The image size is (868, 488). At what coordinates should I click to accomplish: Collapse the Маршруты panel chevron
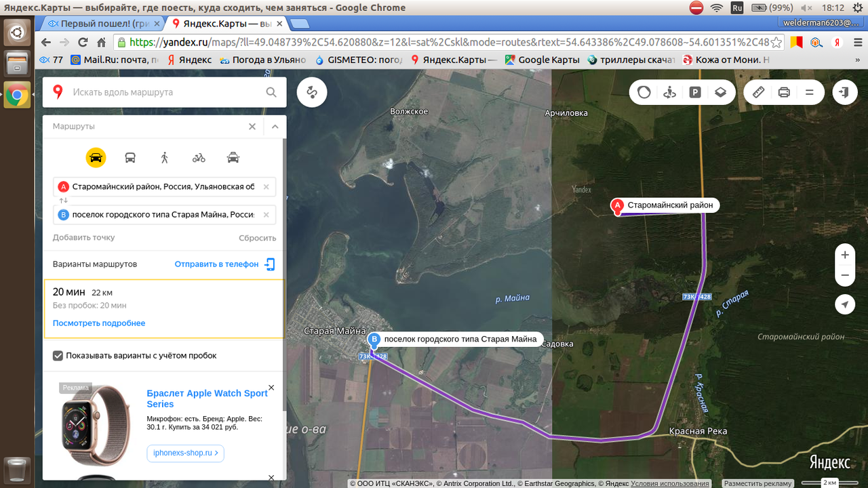click(275, 127)
